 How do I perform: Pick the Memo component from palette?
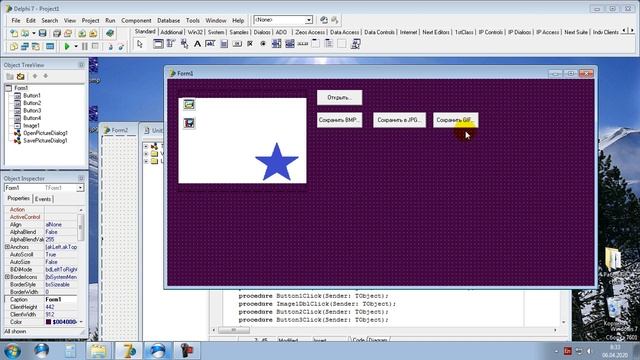(x=224, y=44)
